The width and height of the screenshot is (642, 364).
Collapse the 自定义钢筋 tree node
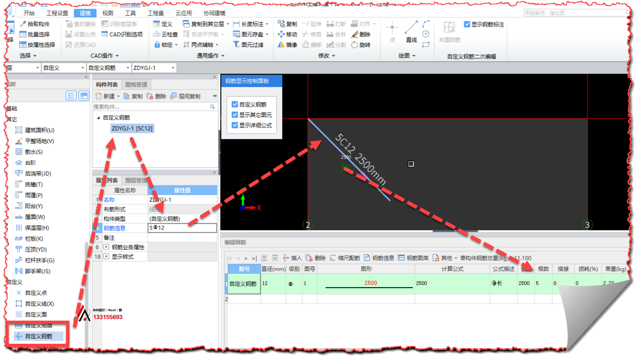[x=98, y=118]
